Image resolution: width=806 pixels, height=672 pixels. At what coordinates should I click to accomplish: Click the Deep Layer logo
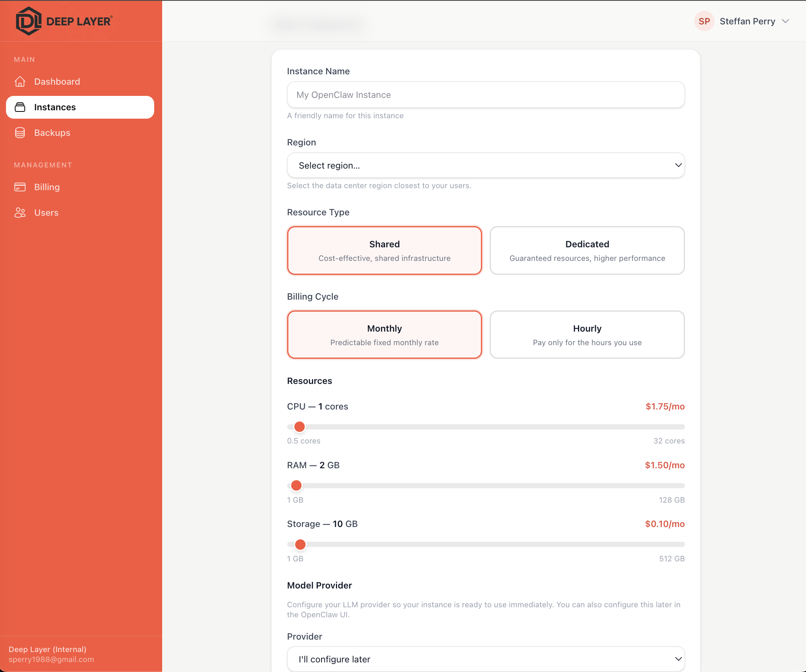64,21
